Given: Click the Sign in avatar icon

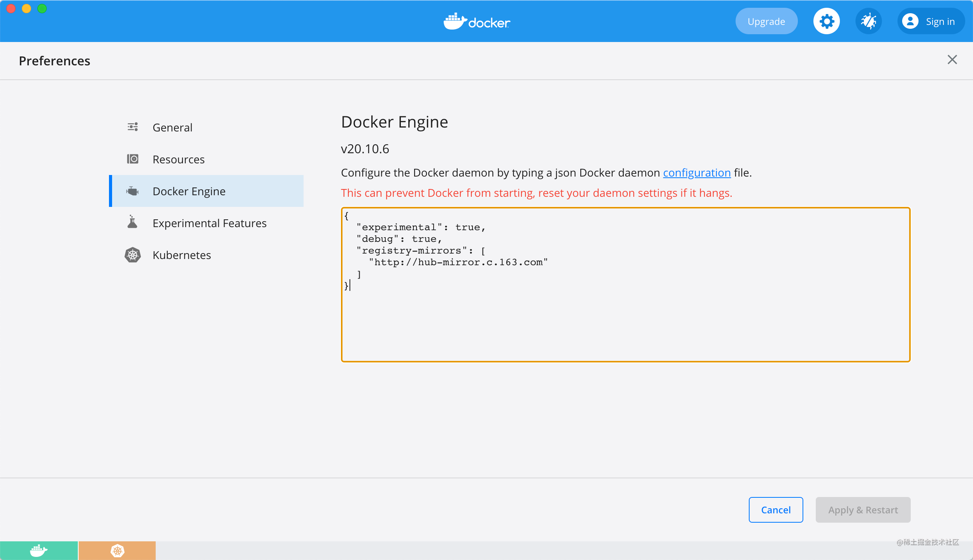Looking at the screenshot, I should coord(910,21).
